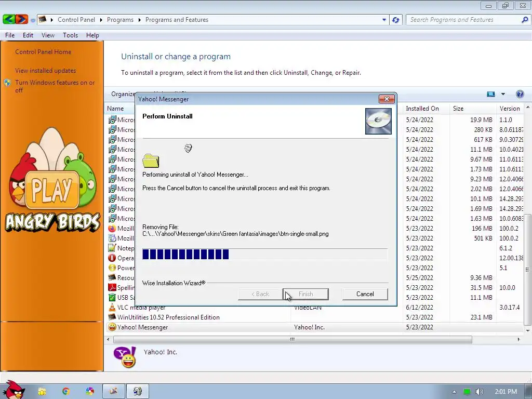Viewport: 532px width, 399px height.
Task: Close the Yahoo! Messenger uninstall dialog
Action: (387, 99)
